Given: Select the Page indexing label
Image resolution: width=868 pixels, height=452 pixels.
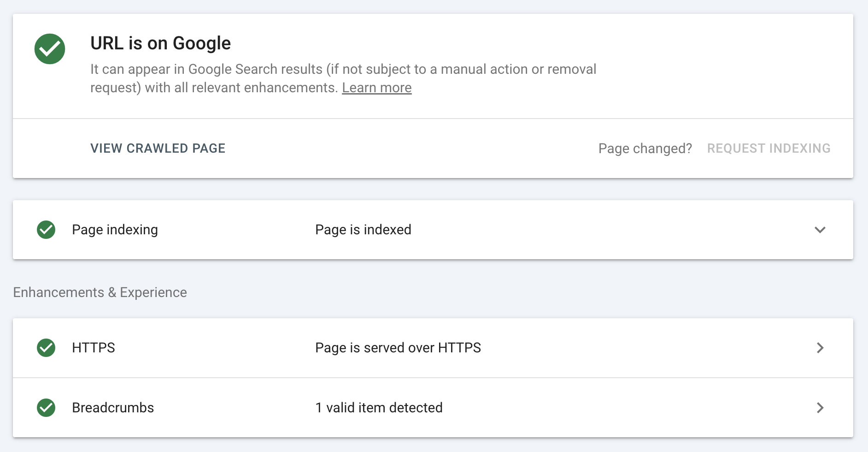Looking at the screenshot, I should [x=115, y=230].
